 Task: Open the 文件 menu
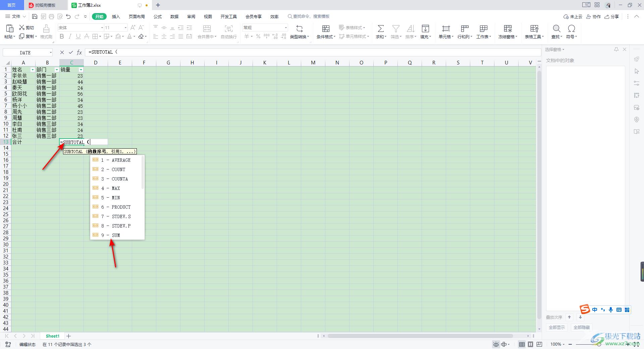[15, 16]
